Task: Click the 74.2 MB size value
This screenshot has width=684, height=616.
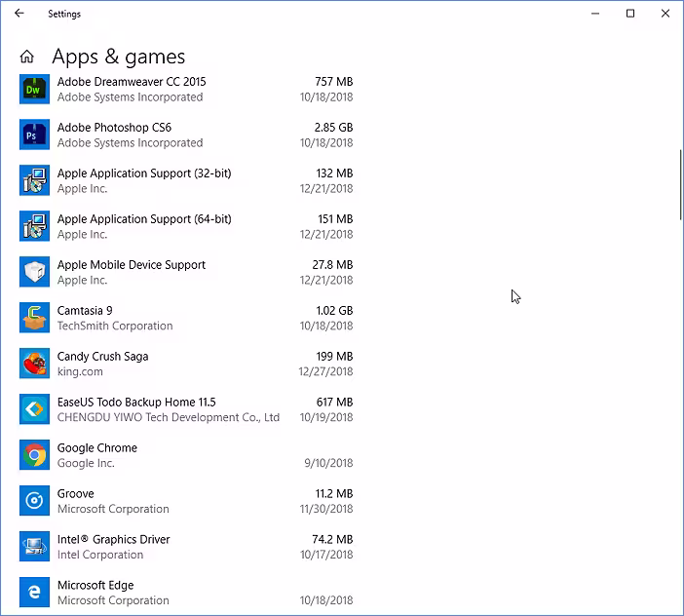Action: pyautogui.click(x=332, y=540)
